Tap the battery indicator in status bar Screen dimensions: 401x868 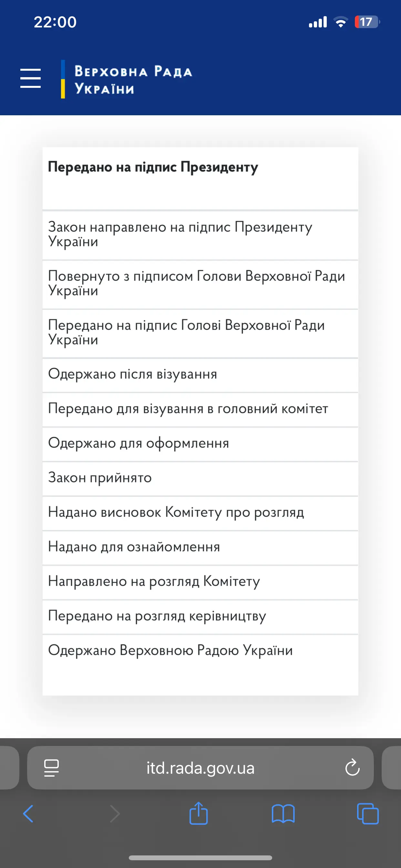[367, 22]
